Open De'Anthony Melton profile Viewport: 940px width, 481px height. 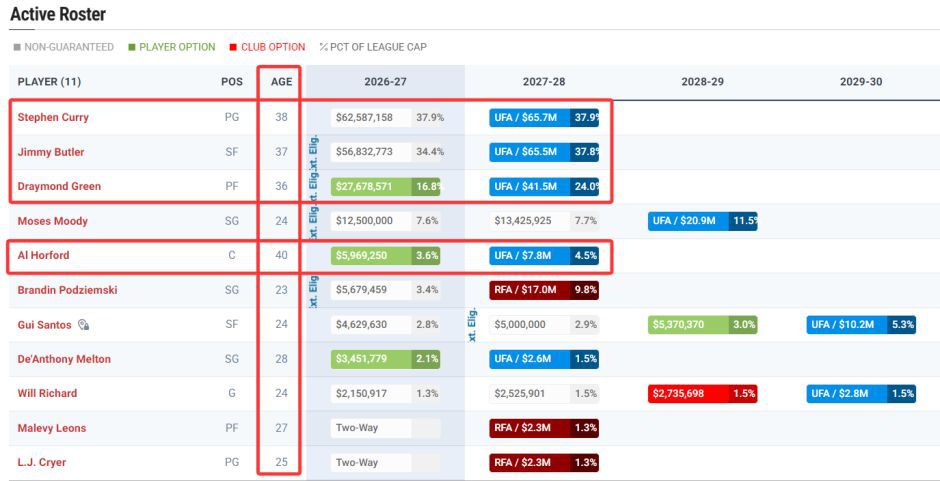tap(64, 359)
